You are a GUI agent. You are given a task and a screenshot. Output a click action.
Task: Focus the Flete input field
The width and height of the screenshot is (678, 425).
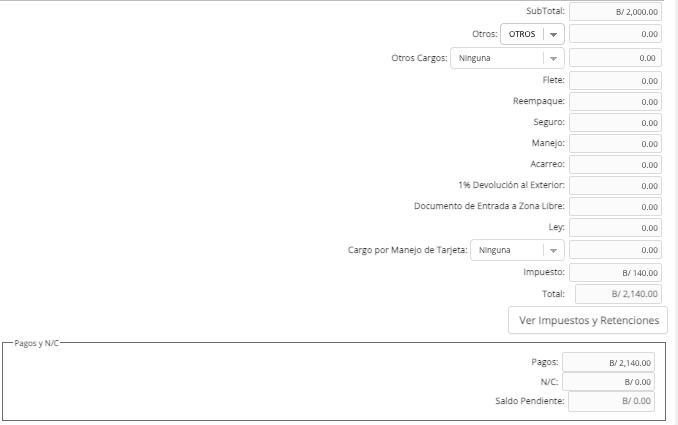[615, 81]
